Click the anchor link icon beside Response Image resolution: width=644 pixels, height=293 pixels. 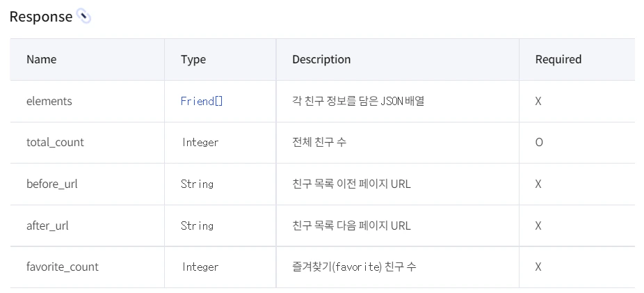(x=83, y=17)
